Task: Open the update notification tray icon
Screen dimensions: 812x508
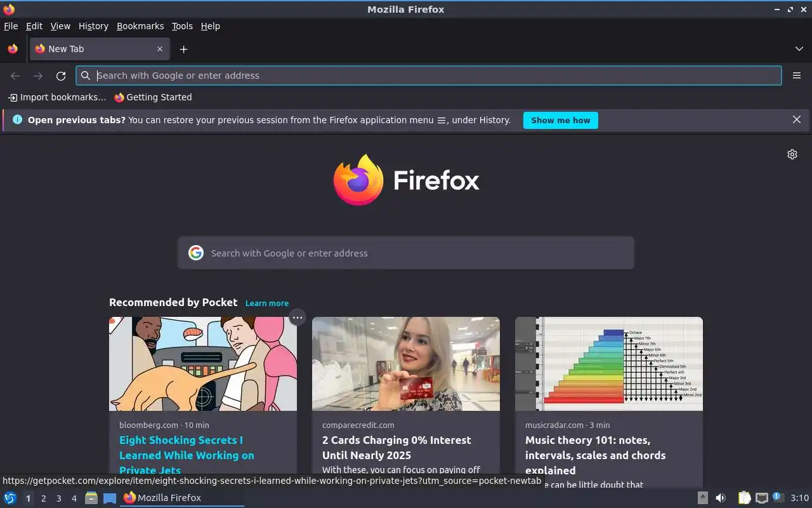Action: pyautogui.click(x=778, y=498)
